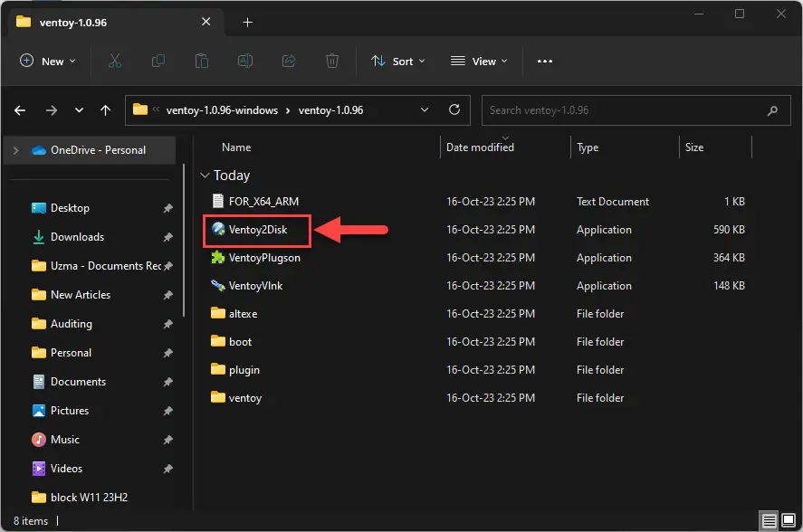Click the Videos icon in sidebar

click(x=38, y=468)
